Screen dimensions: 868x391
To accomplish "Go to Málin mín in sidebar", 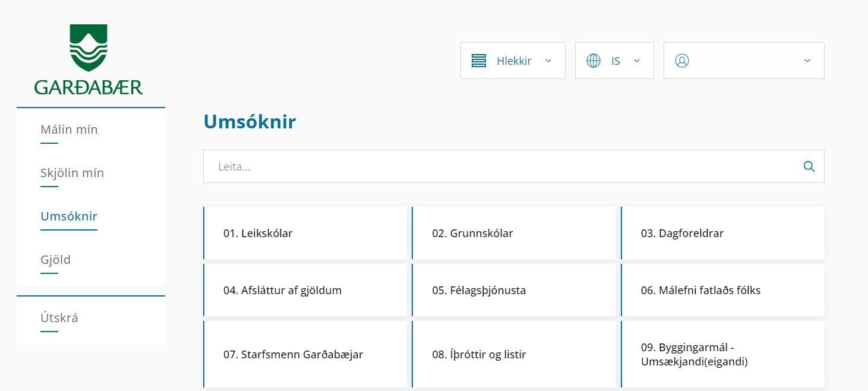I will tap(69, 130).
